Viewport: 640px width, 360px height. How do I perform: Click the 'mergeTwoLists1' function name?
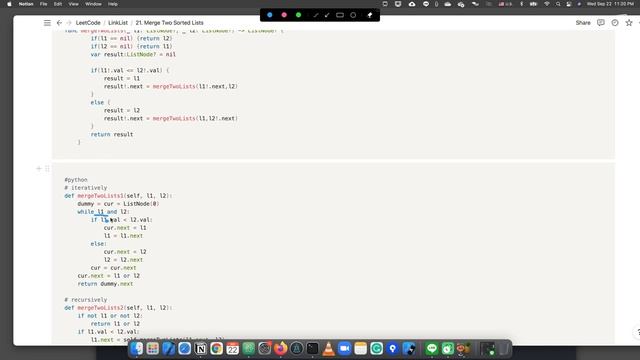pos(100,196)
